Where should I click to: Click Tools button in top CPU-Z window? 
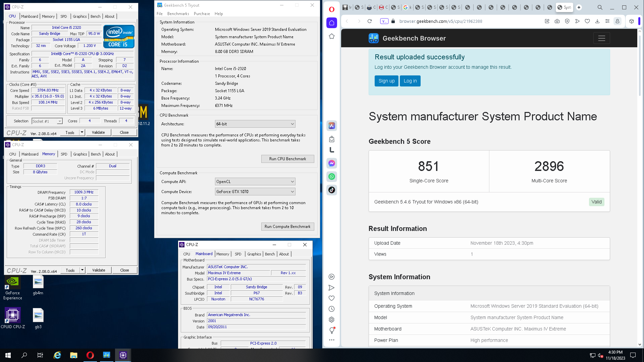point(70,132)
